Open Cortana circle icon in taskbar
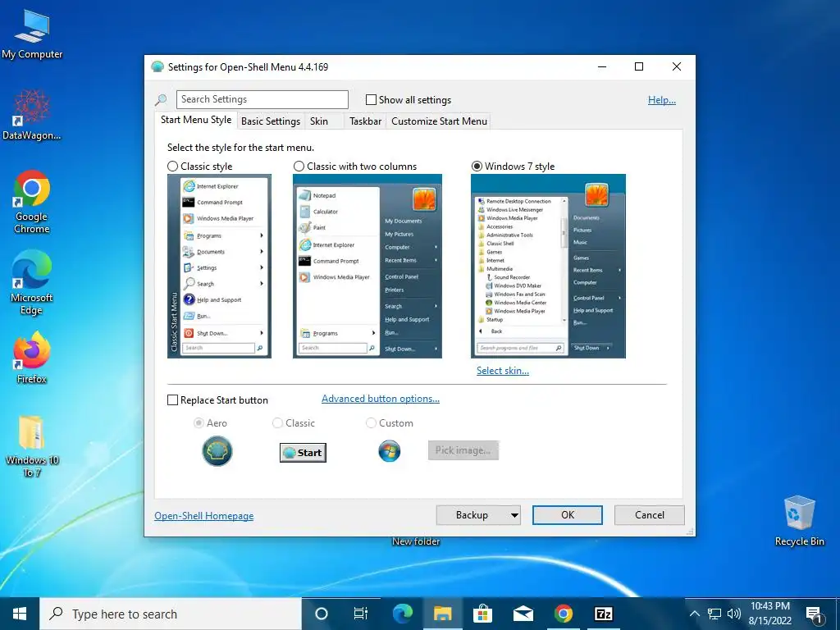This screenshot has height=630, width=840. click(x=322, y=614)
